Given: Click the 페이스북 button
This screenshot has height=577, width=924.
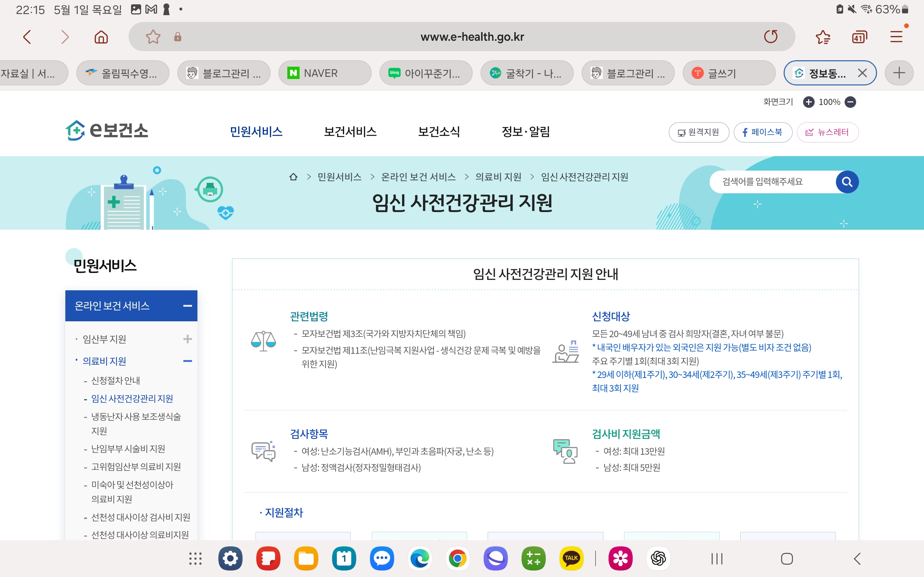Looking at the screenshot, I should click(763, 132).
